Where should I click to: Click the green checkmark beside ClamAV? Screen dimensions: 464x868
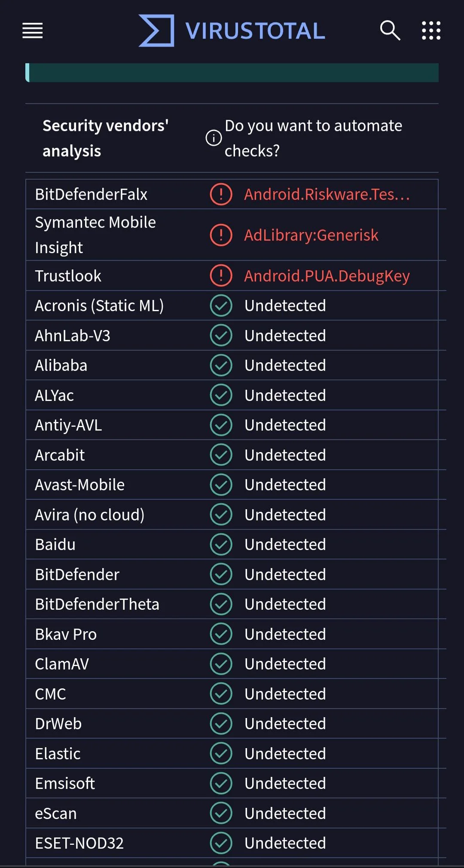pos(220,664)
